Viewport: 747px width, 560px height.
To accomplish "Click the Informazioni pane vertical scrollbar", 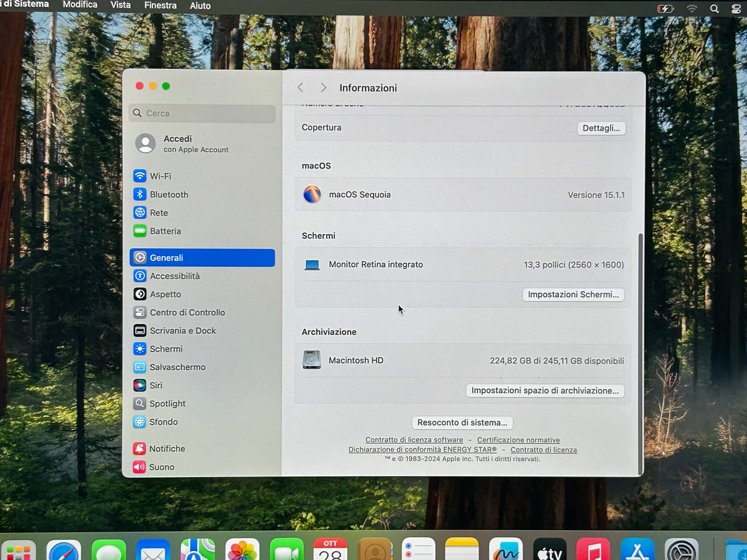I will click(x=639, y=353).
